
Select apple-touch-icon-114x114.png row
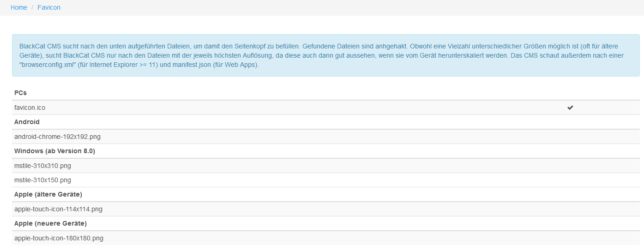pyautogui.click(x=58, y=209)
